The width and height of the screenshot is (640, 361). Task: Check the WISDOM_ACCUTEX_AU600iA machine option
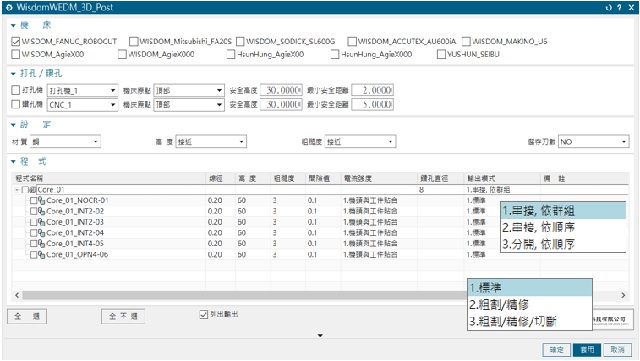[x=352, y=41]
